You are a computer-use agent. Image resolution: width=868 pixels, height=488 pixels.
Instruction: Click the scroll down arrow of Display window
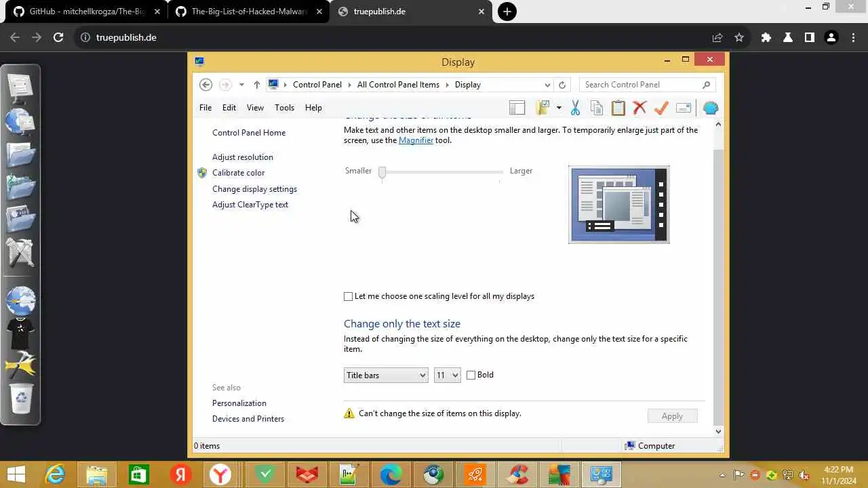719,431
